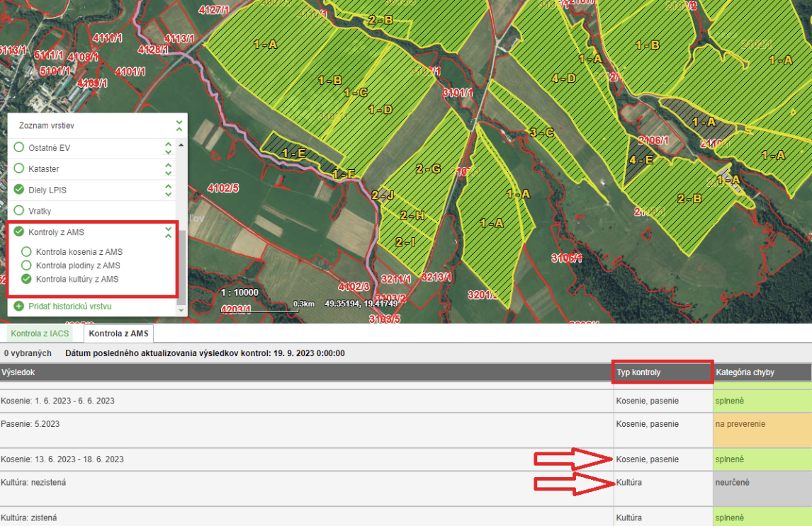Enable the Kataster layer
Viewport: 812px width, 526px height.
coord(19,168)
